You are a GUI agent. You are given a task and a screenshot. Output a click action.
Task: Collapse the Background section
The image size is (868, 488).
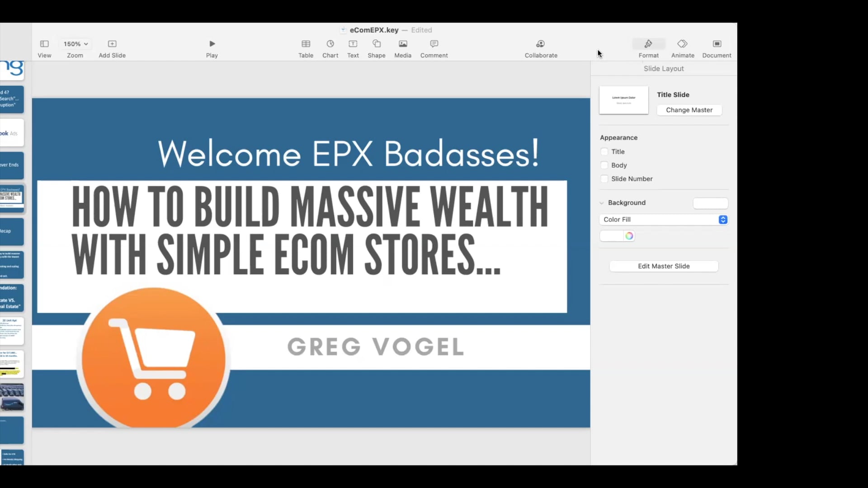click(x=602, y=203)
